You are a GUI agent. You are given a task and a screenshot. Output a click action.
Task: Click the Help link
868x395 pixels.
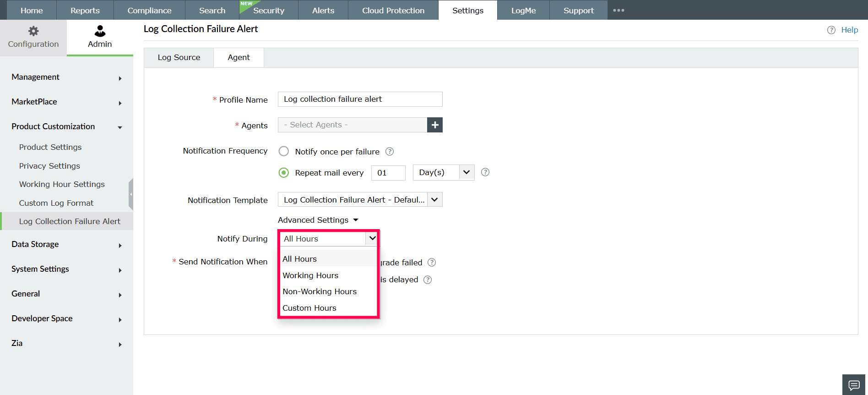click(850, 30)
